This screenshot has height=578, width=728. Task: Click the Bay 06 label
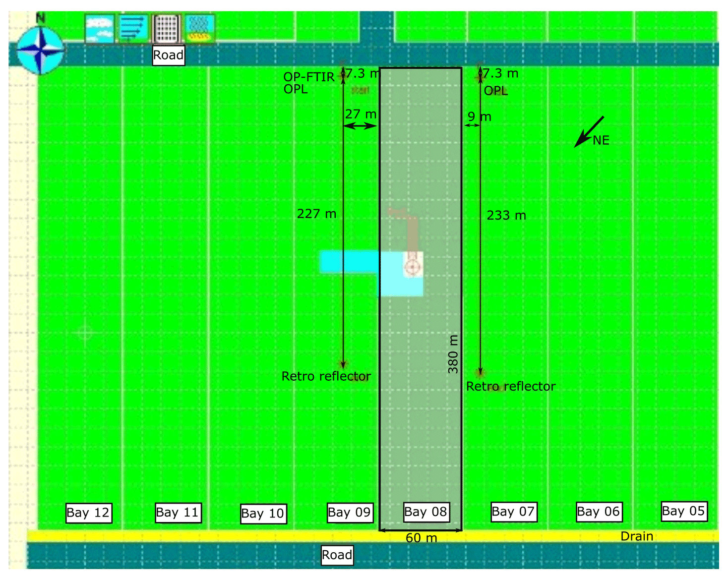click(599, 512)
